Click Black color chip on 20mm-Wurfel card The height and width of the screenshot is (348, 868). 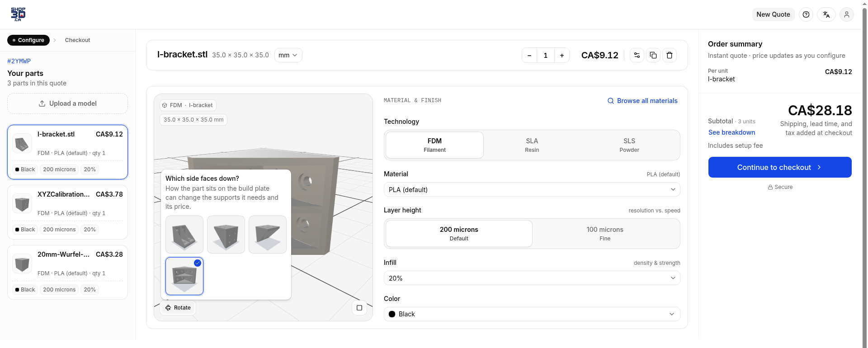[25, 290]
